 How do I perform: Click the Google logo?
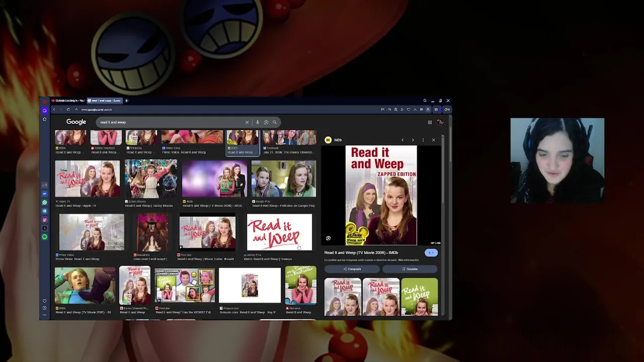[x=76, y=122]
